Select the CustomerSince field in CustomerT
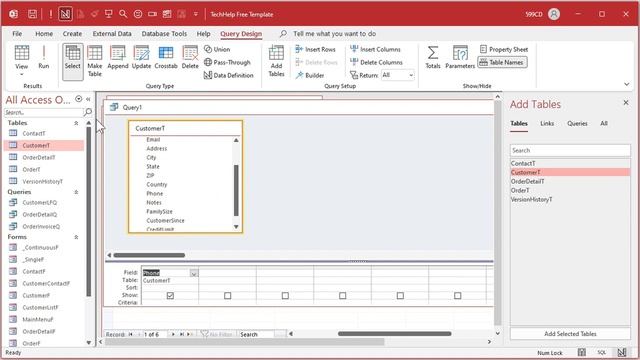Viewport: 640px width, 360px height. (165, 220)
